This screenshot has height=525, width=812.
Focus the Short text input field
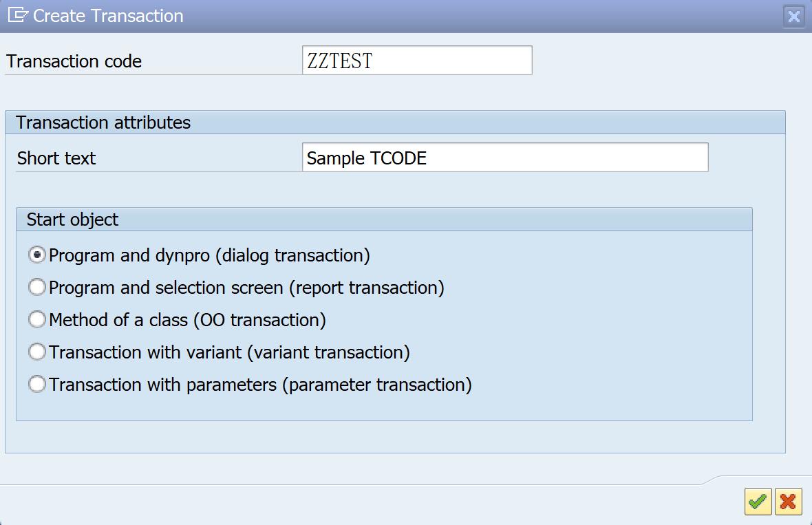pyautogui.click(x=504, y=158)
